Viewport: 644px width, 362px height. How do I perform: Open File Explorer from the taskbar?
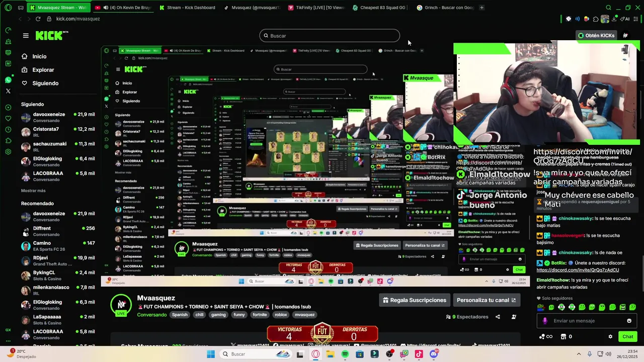(330, 354)
